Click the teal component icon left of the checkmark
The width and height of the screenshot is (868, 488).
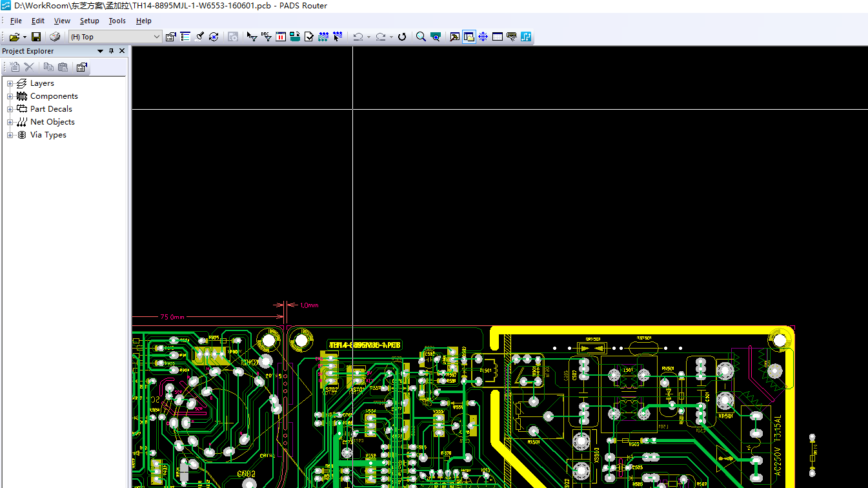point(295,37)
